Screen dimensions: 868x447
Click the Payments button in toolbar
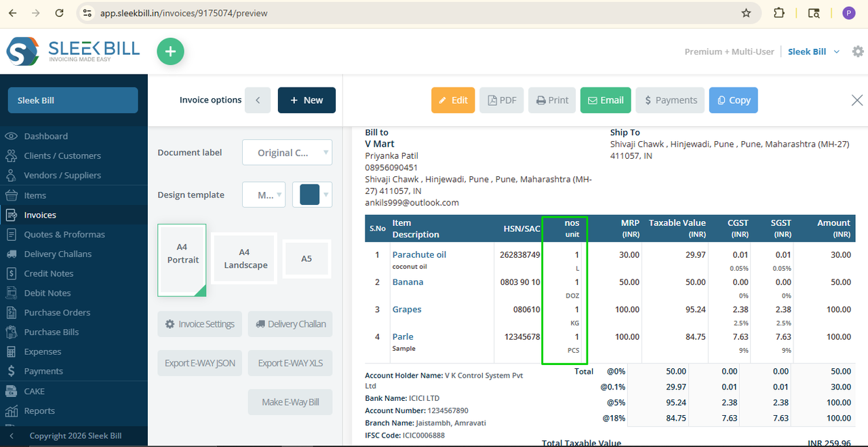(670, 100)
